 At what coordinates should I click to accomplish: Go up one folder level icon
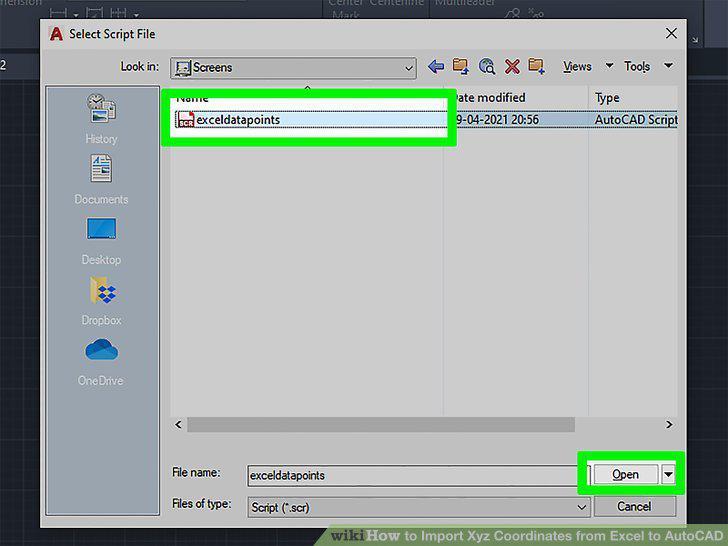click(461, 66)
